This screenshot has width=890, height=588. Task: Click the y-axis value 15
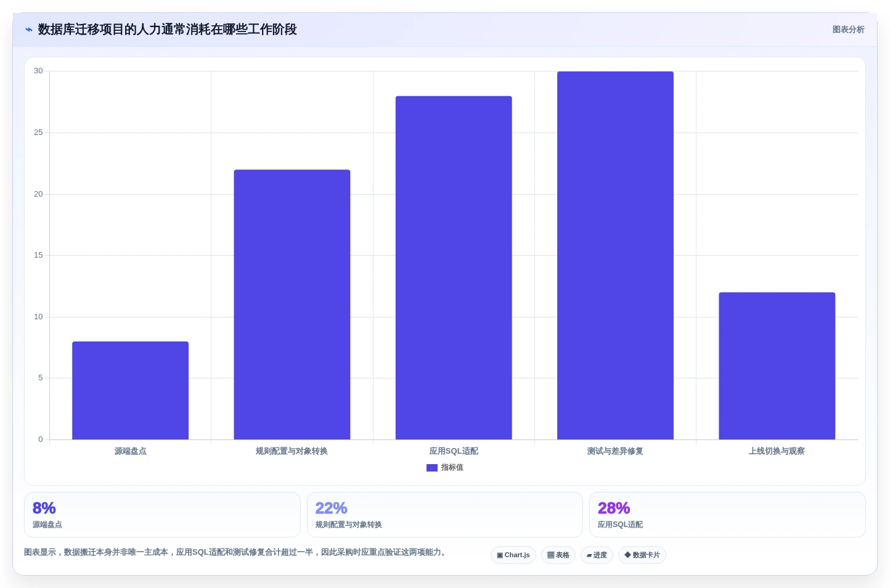[38, 255]
